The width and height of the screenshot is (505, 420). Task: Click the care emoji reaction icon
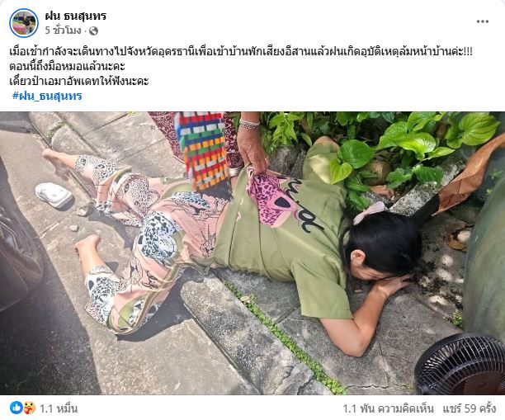point(30,408)
